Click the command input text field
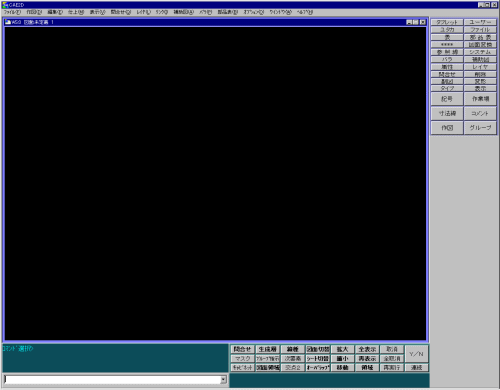The width and height of the screenshot is (500, 390). point(112,379)
